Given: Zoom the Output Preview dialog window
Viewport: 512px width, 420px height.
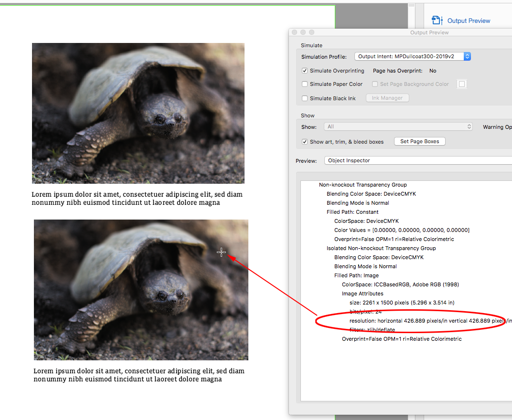Looking at the screenshot, I should pyautogui.click(x=311, y=32).
